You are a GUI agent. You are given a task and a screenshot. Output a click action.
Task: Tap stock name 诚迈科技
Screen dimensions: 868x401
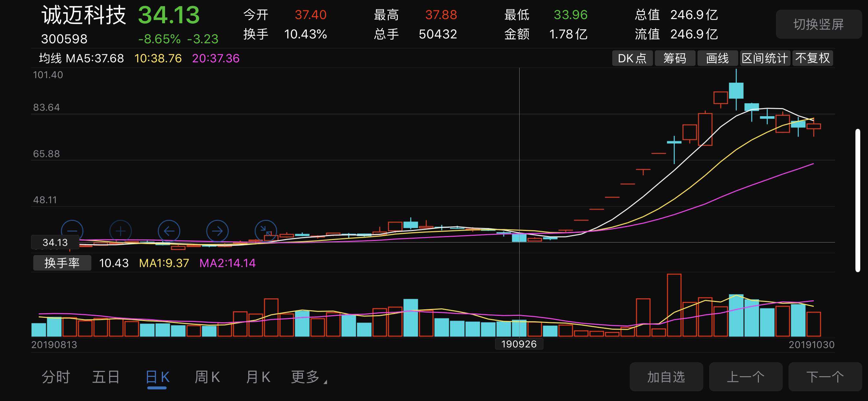[84, 15]
